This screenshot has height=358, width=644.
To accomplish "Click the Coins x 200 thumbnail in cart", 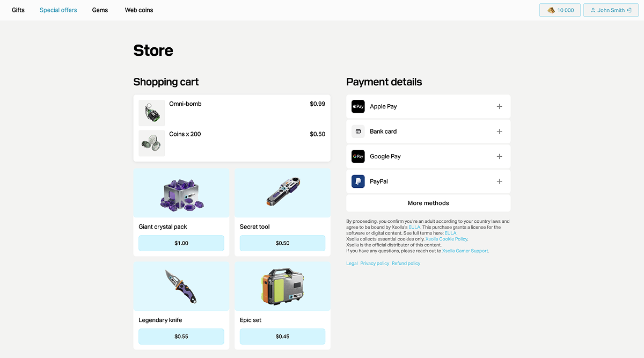I will pos(152,143).
